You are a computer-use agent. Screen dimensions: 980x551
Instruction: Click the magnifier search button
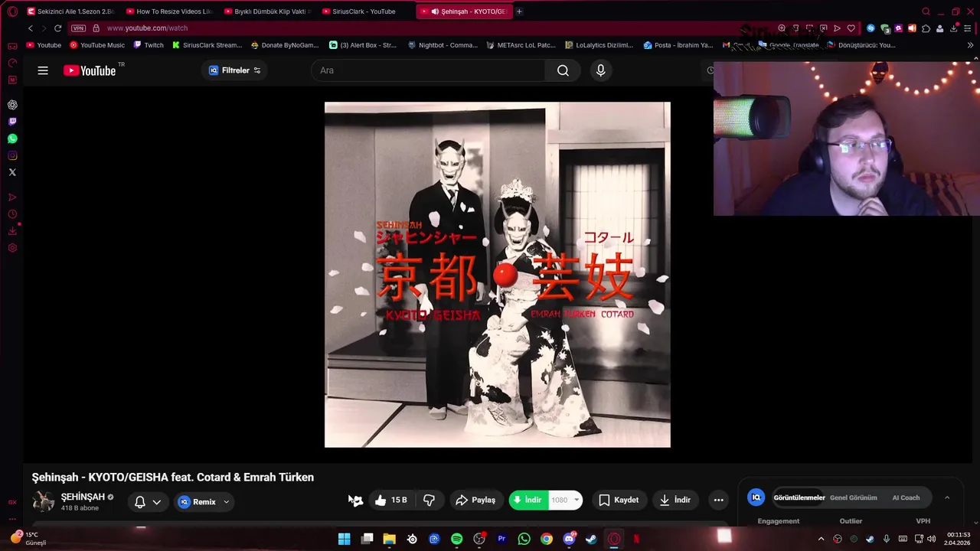click(563, 70)
